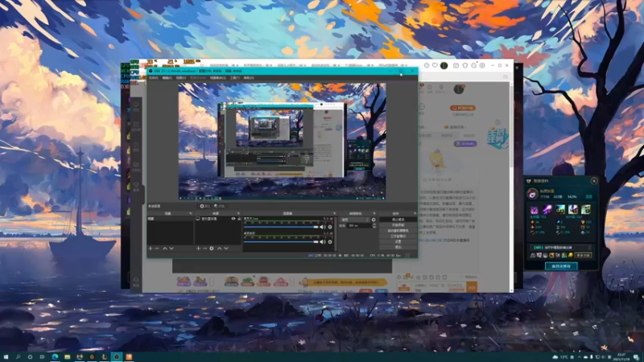The image size is (644, 362).
Task: Toggle 启动虚拟摄像机 virtual camera button
Action: click(398, 231)
